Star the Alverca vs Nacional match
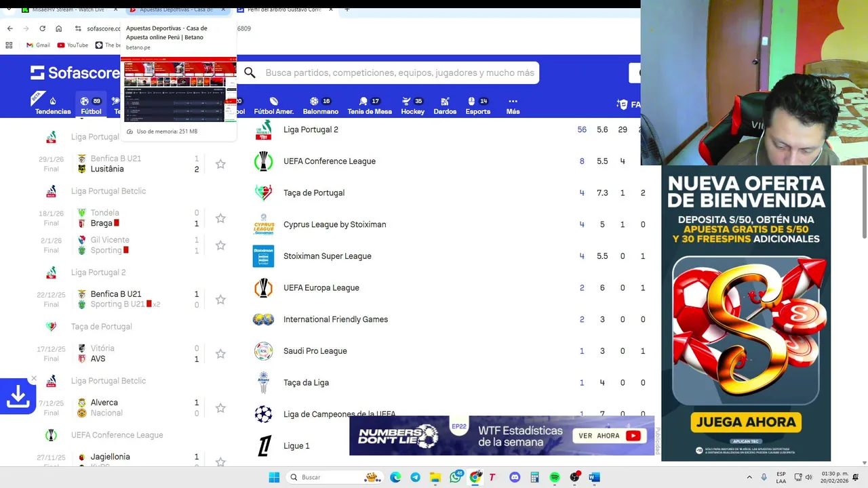The width and height of the screenshot is (868, 488). (220, 408)
